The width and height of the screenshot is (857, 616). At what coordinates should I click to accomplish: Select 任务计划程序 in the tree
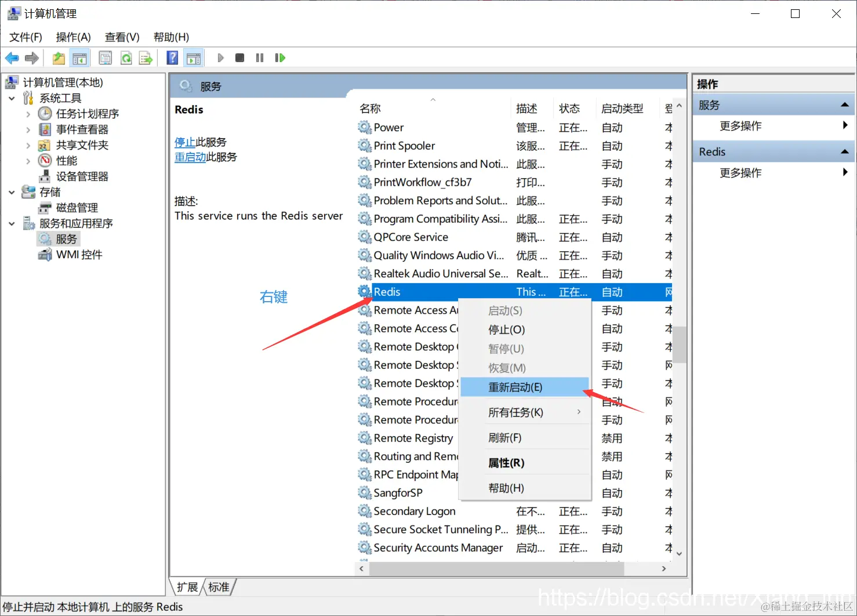(x=87, y=114)
